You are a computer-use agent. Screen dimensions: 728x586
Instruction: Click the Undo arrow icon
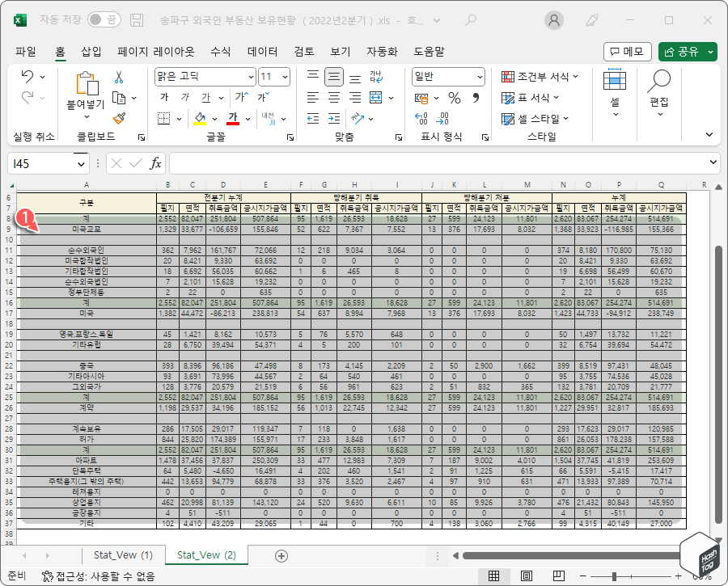coord(28,76)
